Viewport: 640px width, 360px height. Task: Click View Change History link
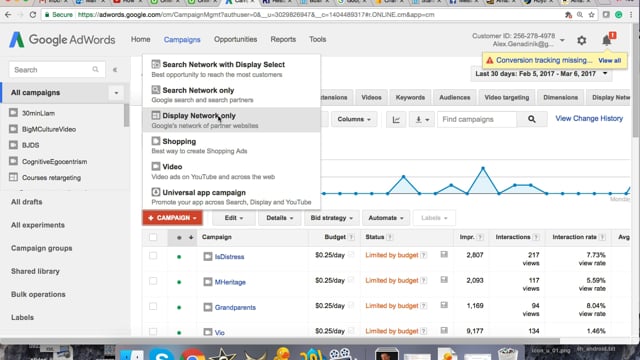(x=589, y=118)
